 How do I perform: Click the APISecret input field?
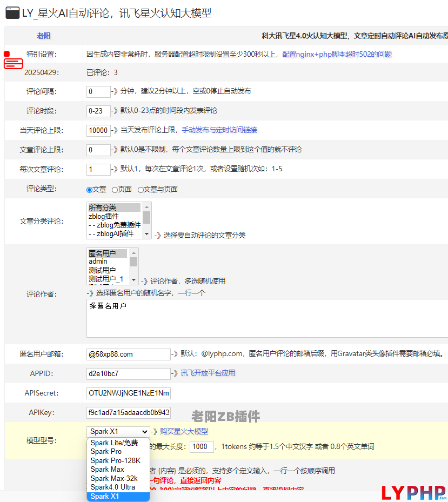(129, 393)
